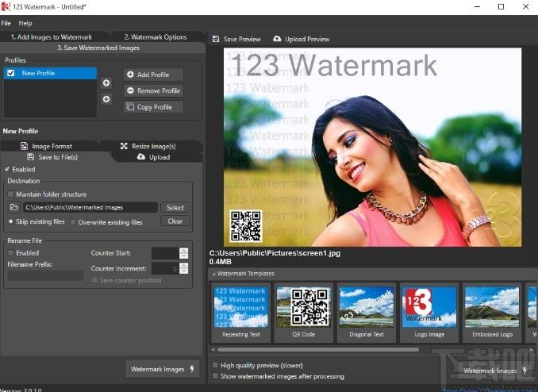The image size is (538, 392).
Task: Increase the Counter Start spinner value
Action: tap(184, 250)
